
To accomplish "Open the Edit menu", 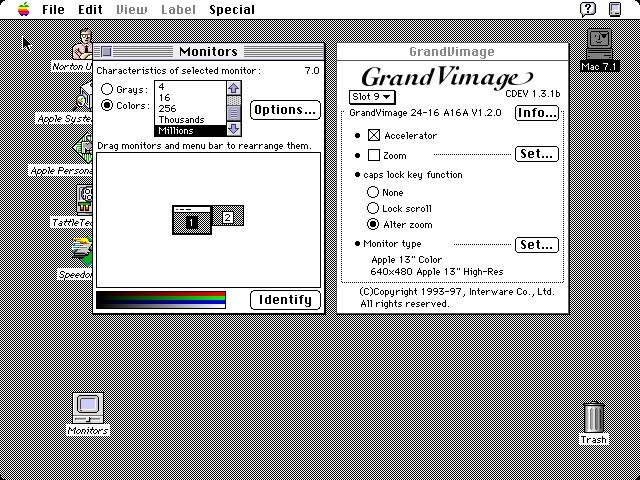I will (90, 9).
